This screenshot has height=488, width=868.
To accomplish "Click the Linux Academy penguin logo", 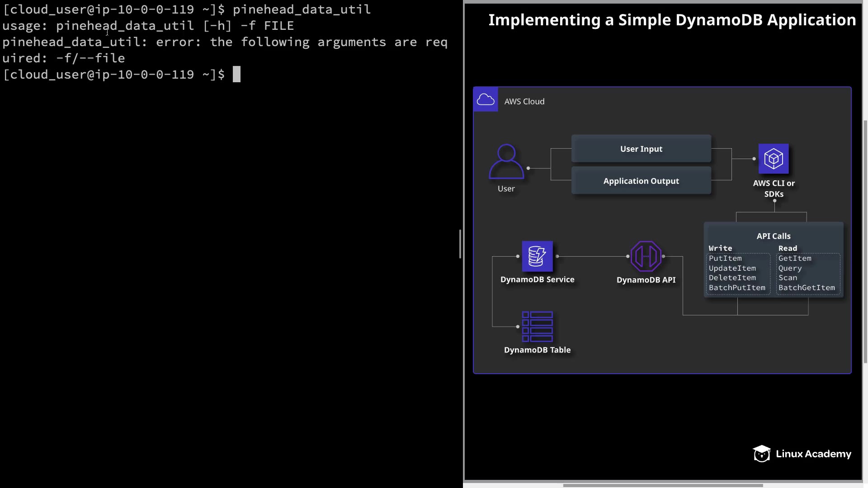I will click(761, 454).
